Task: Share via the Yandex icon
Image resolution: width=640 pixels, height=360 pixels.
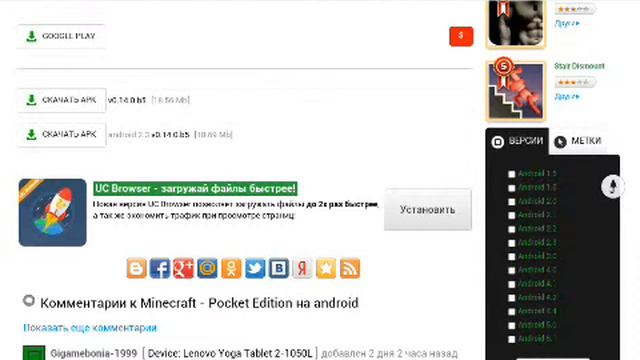Action: [302, 269]
